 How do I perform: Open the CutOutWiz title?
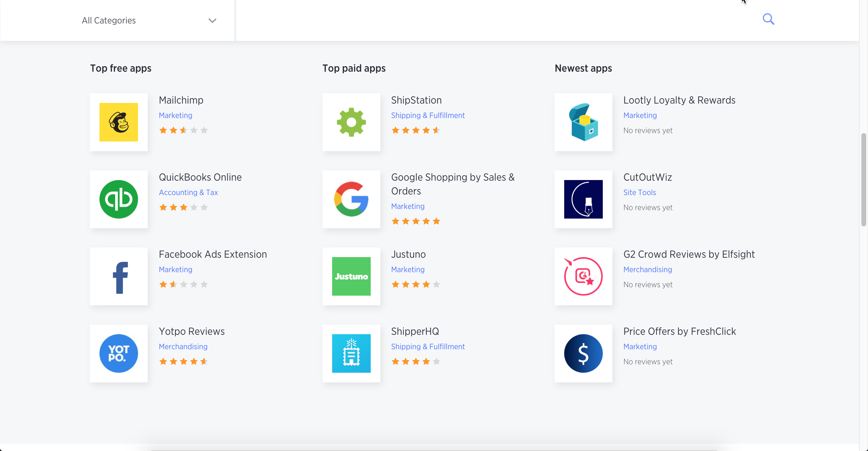coord(647,177)
